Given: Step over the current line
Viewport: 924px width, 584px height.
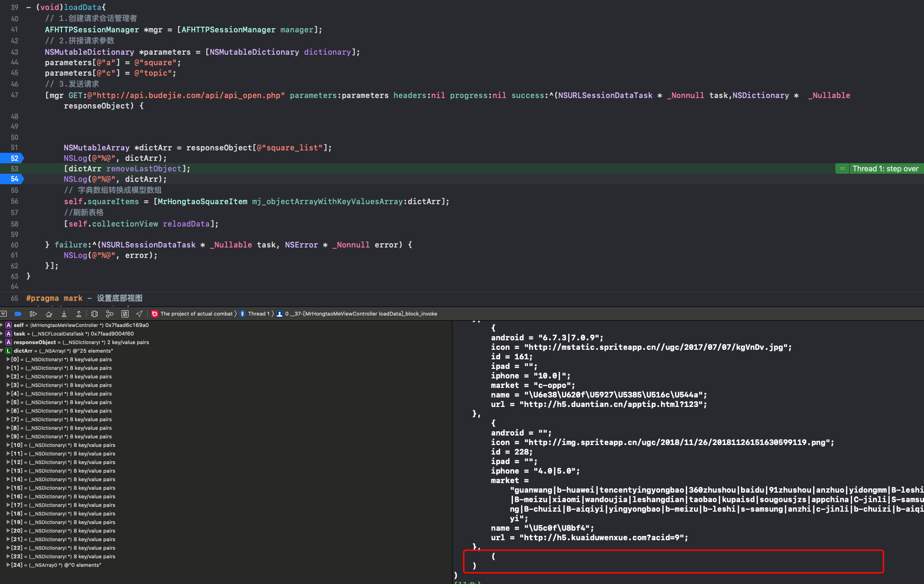Looking at the screenshot, I should tap(49, 314).
